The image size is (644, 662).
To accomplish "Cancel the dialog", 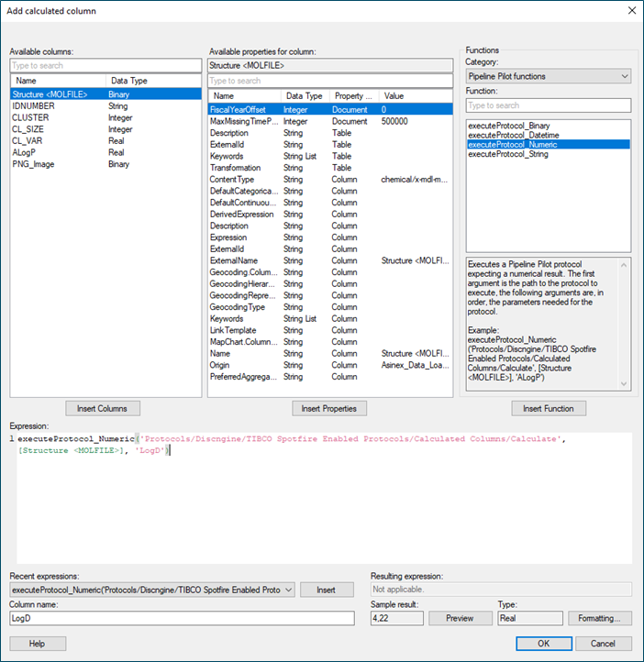I will [x=604, y=644].
